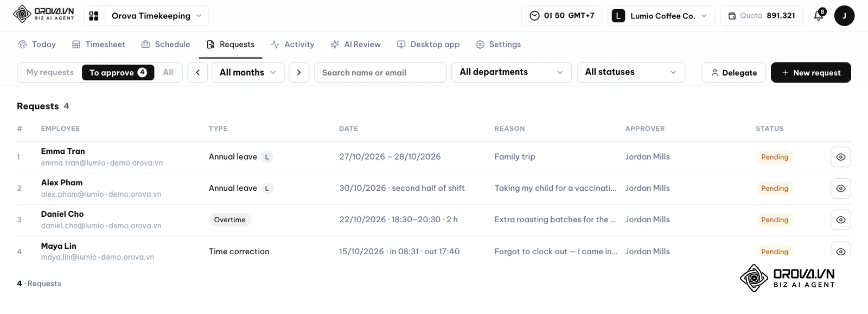The height and width of the screenshot is (314, 868).
Task: Open the All departments dropdown
Action: pyautogui.click(x=512, y=72)
